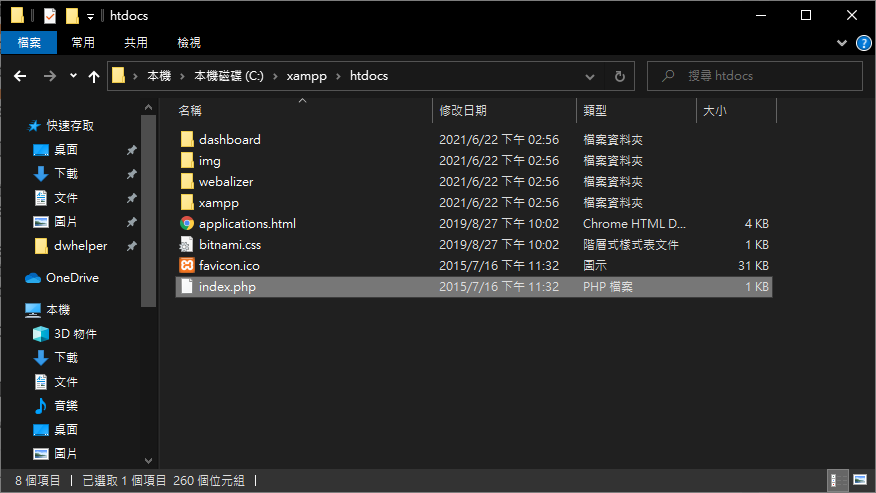Select the favicon.ico file name

(x=229, y=266)
